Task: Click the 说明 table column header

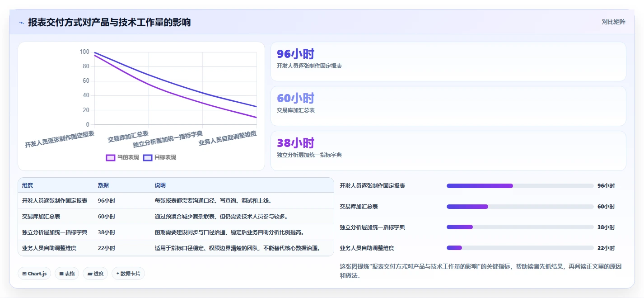Action: pos(160,185)
